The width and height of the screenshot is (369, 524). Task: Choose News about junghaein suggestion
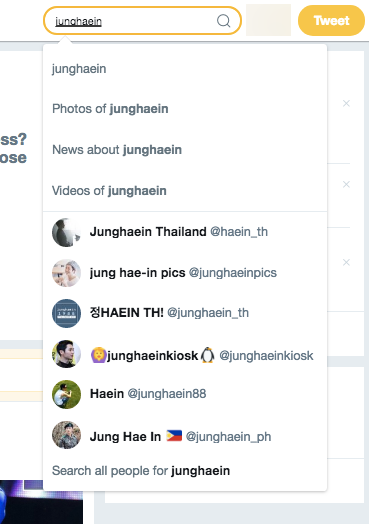point(185,150)
